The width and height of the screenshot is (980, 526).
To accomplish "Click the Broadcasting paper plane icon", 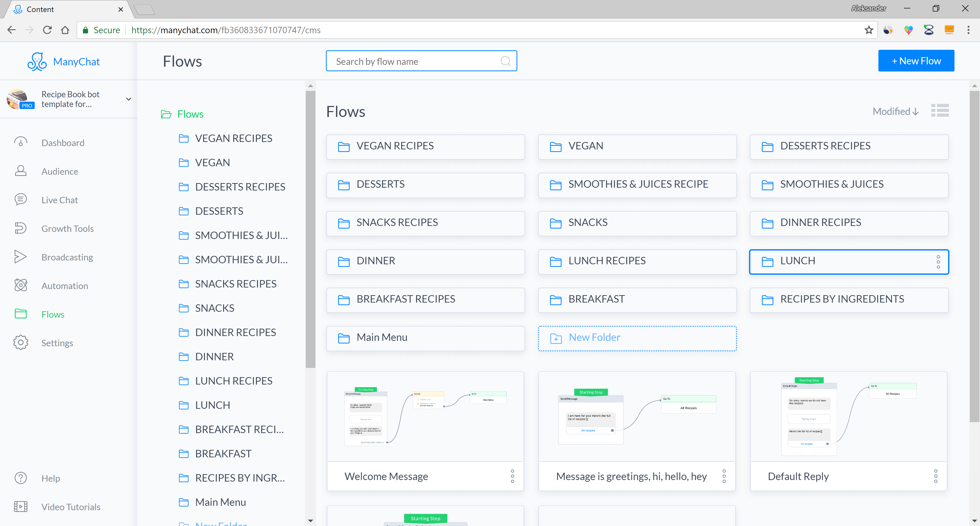I will [x=20, y=257].
